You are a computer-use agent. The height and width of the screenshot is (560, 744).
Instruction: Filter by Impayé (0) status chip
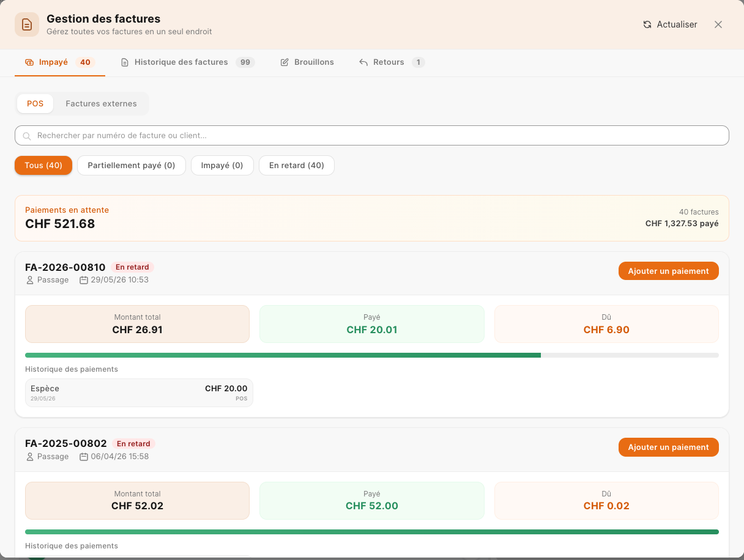[x=222, y=166]
